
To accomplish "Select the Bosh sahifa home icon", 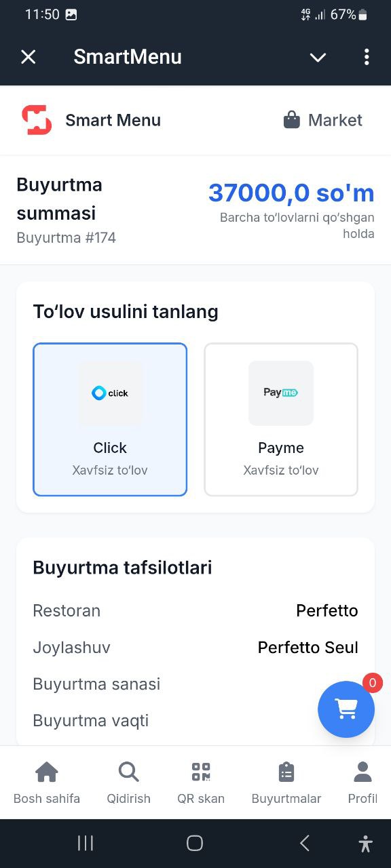I will 46,770.
